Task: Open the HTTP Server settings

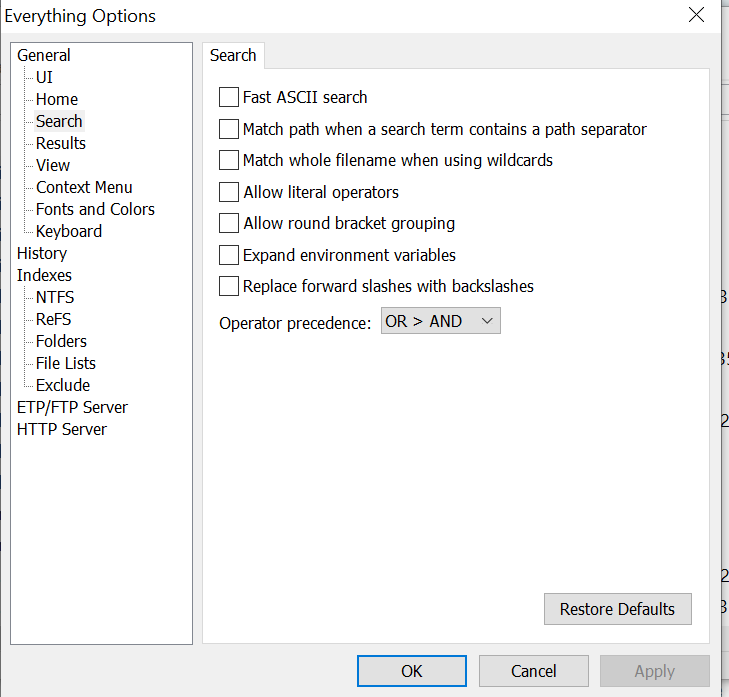Action: [62, 429]
